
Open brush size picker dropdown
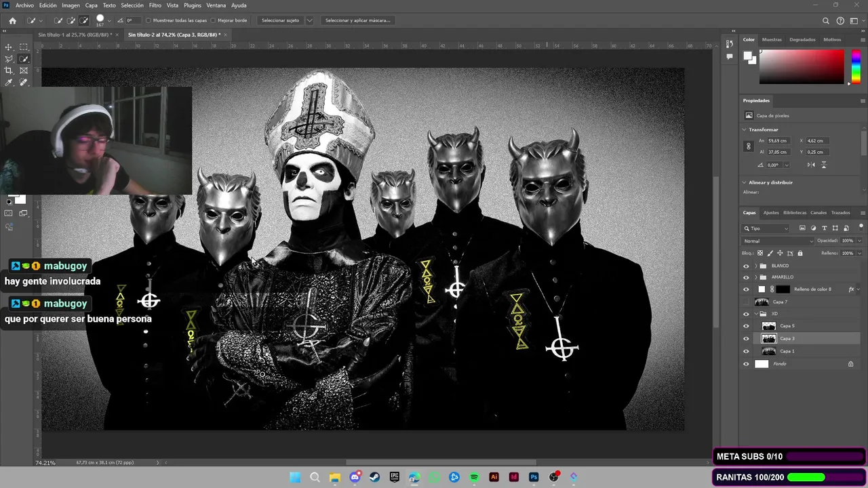click(x=109, y=20)
